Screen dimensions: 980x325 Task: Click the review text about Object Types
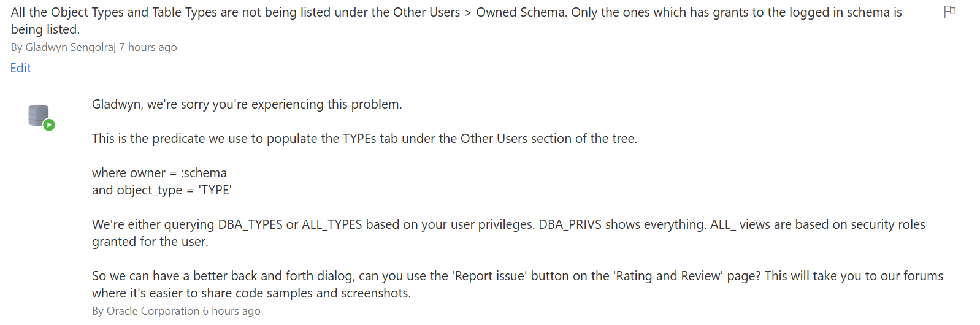click(456, 21)
